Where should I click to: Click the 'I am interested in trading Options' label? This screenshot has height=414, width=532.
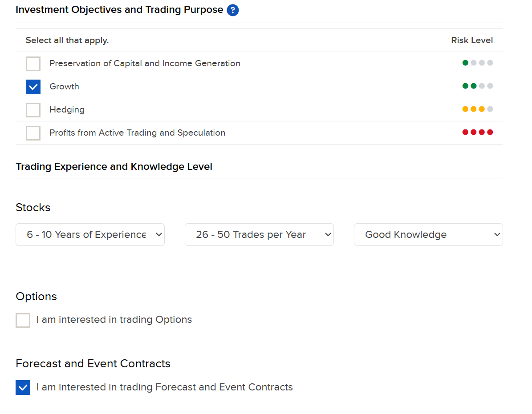(114, 319)
